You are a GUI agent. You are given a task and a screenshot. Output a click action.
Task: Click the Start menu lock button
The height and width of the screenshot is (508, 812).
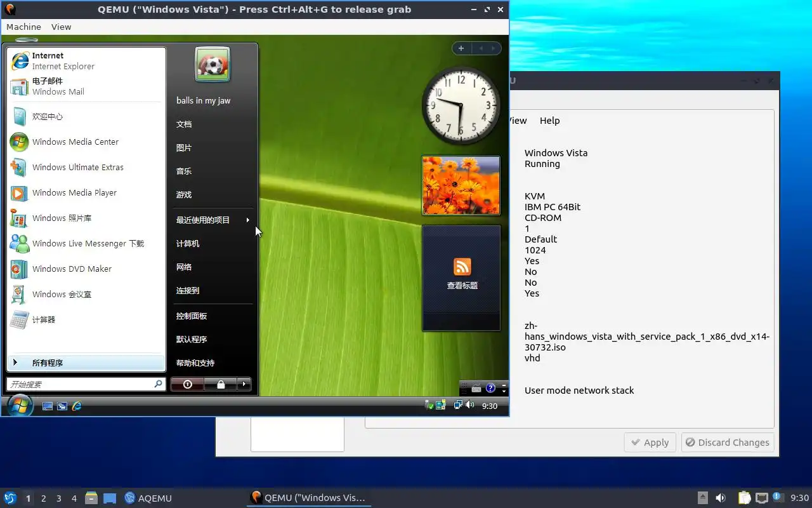pos(221,384)
